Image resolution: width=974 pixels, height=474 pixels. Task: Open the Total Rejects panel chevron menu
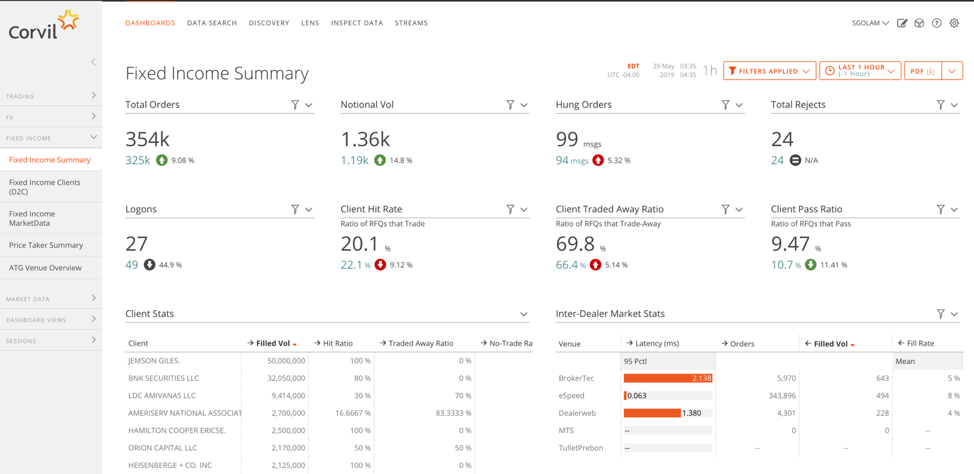pos(954,105)
